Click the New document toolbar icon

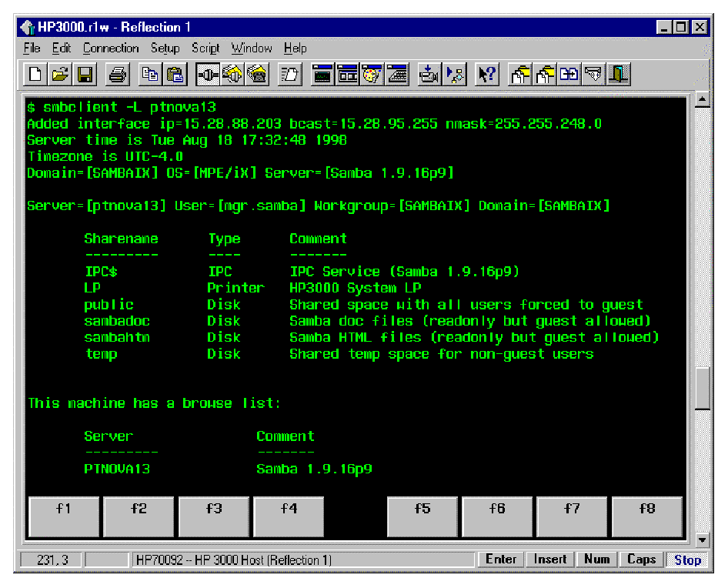[x=35, y=75]
